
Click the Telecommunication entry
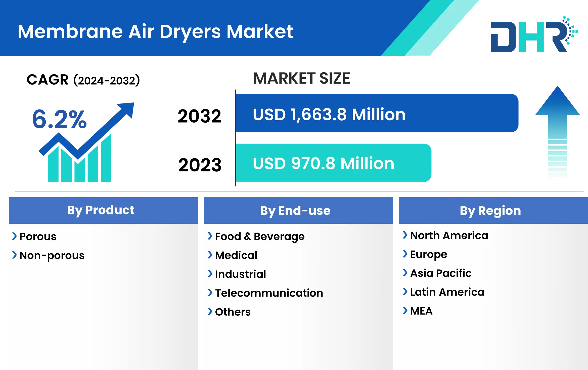point(269,293)
